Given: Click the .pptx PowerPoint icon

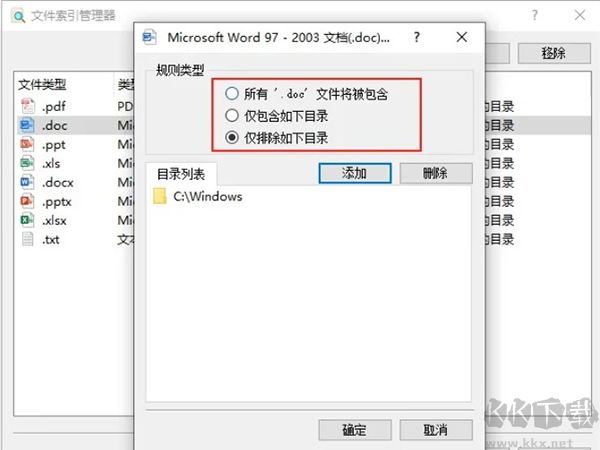Looking at the screenshot, I should [28, 201].
